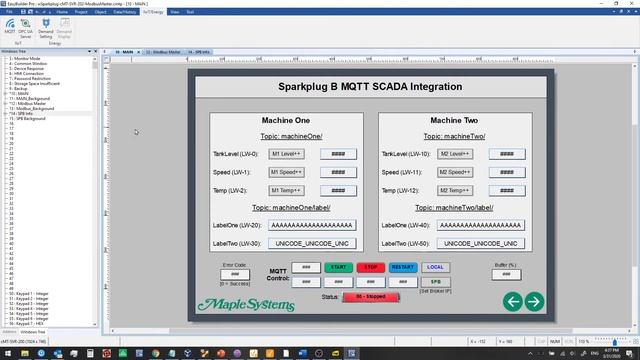This screenshot has height=360, width=640.
Task: Open Chrome from the taskbar
Action: [x=156, y=353]
